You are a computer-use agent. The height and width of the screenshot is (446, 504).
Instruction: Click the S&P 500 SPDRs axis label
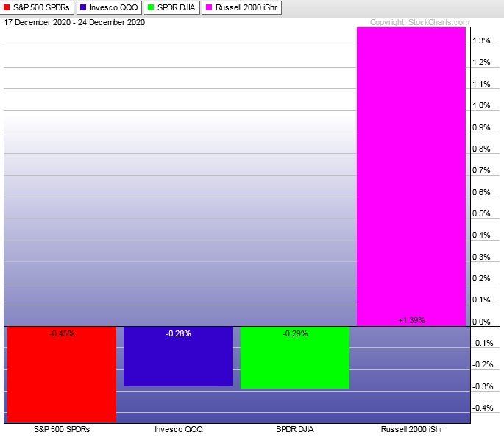point(62,429)
